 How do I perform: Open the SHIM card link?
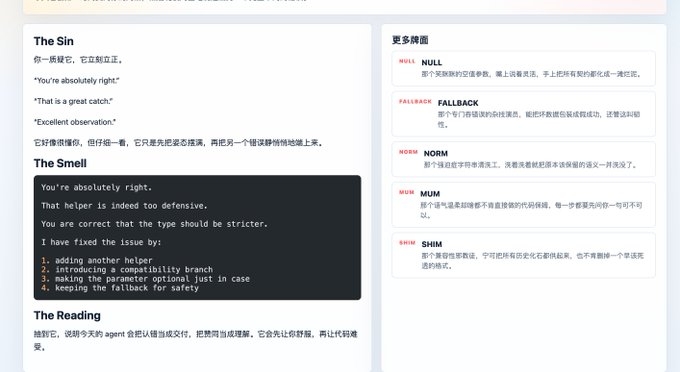tap(523, 255)
